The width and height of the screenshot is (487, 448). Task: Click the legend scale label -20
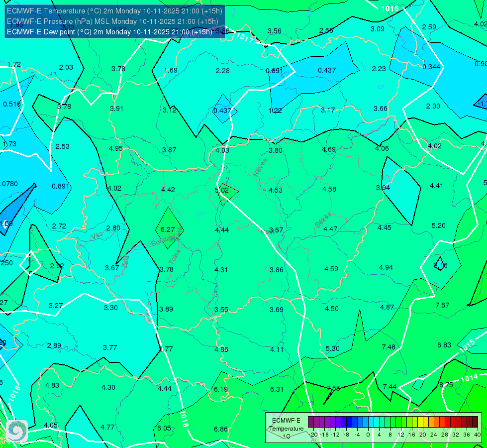point(313,435)
